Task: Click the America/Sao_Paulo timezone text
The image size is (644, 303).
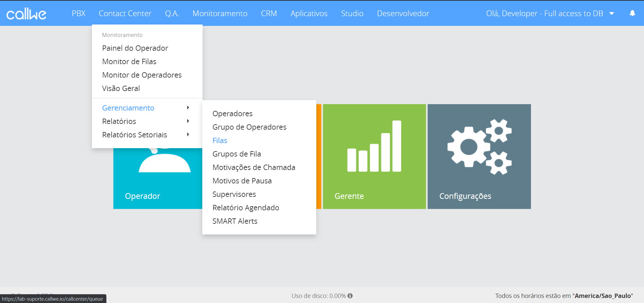Action: click(603, 296)
